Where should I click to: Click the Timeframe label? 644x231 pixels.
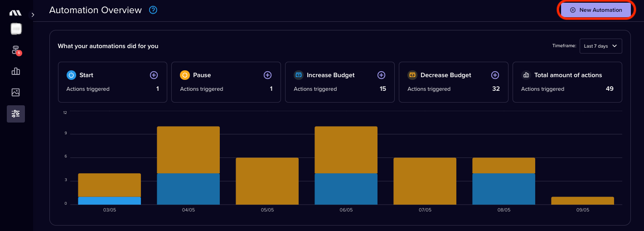pyautogui.click(x=564, y=46)
